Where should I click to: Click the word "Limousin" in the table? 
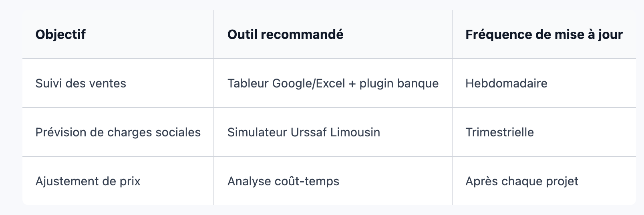[355, 132]
